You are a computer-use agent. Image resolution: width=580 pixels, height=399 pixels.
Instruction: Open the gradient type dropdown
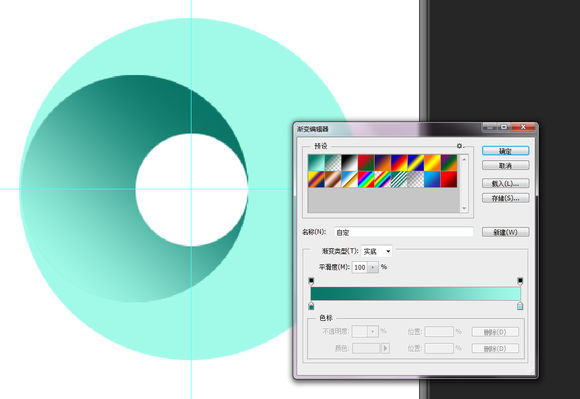tap(377, 251)
